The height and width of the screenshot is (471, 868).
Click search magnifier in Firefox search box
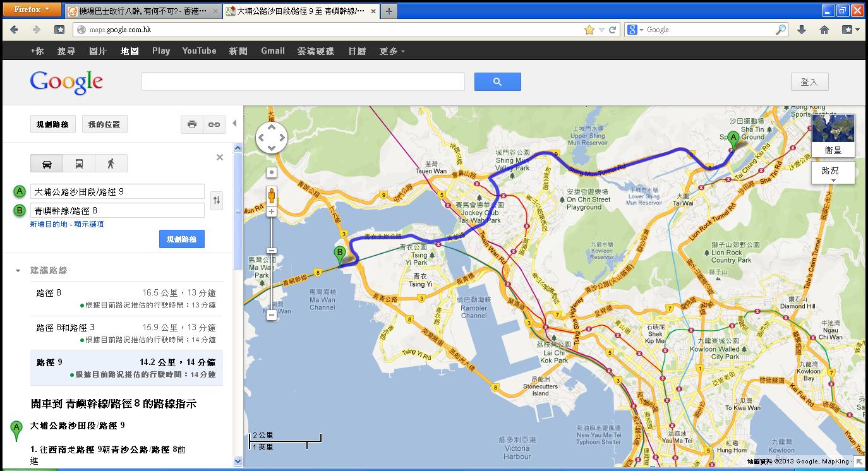tap(781, 30)
